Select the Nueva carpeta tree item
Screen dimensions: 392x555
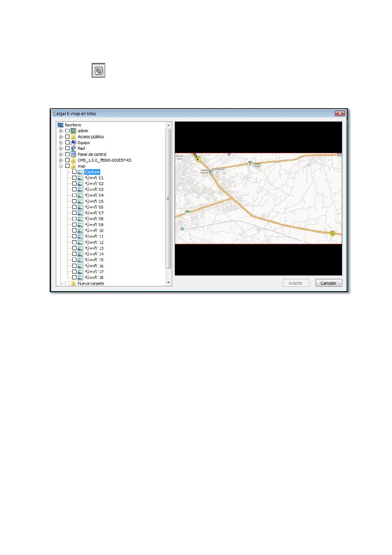[x=91, y=283]
